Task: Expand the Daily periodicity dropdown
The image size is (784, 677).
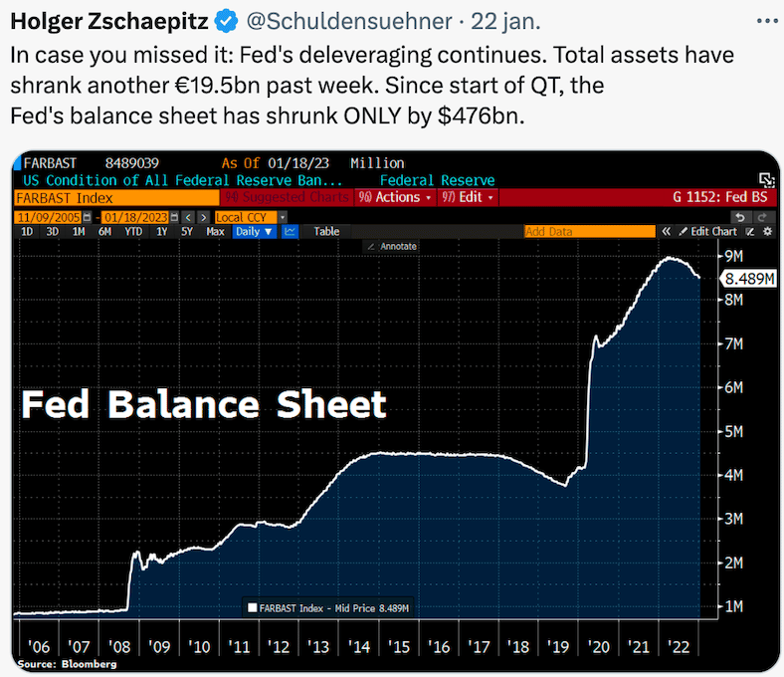Action: 254,232
